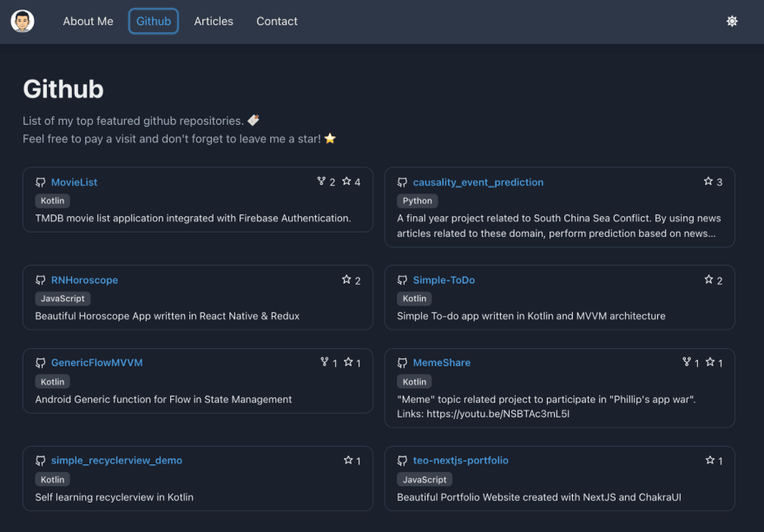Viewport: 764px width, 532px height.
Task: Click the GitHub icon beside GenericFlowMVVM
Action: click(41, 363)
